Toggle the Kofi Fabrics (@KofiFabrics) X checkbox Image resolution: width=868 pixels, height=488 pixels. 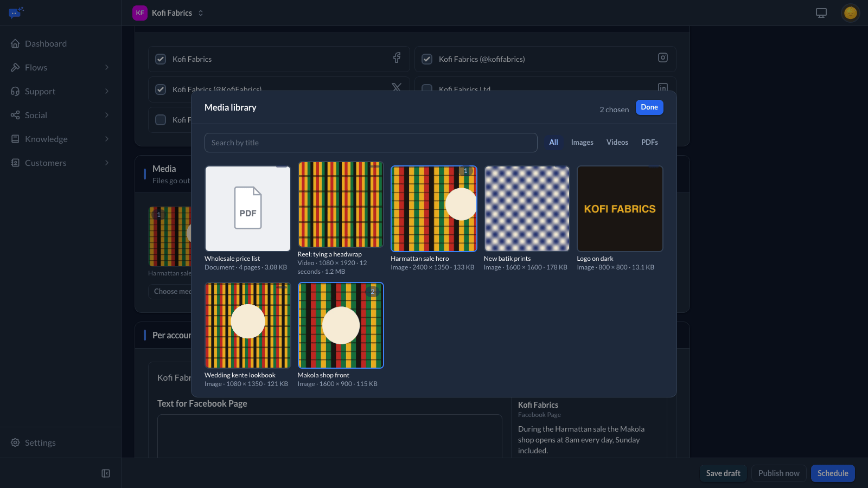tap(161, 89)
